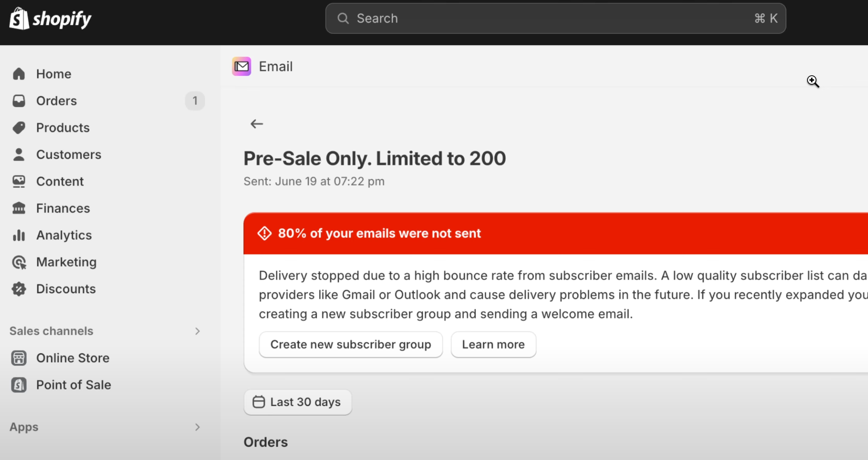Screen dimensions: 868x460
Task: Select the Customers section
Action: point(69,154)
